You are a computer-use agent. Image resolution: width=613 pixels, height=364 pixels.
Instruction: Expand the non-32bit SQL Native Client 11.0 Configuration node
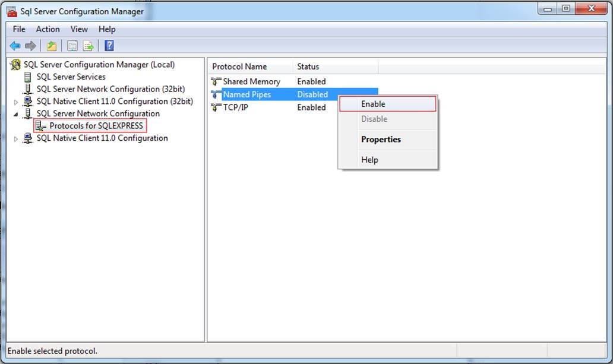(15, 139)
